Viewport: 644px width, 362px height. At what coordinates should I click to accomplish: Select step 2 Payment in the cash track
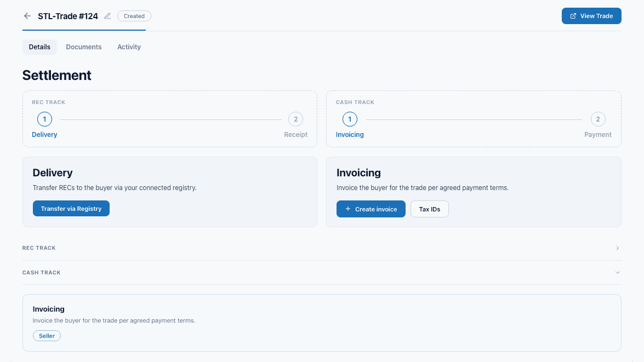(x=598, y=119)
